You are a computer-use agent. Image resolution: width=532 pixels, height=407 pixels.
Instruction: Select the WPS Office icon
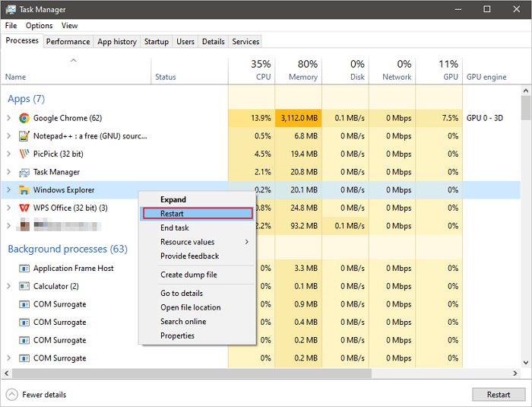pos(24,208)
